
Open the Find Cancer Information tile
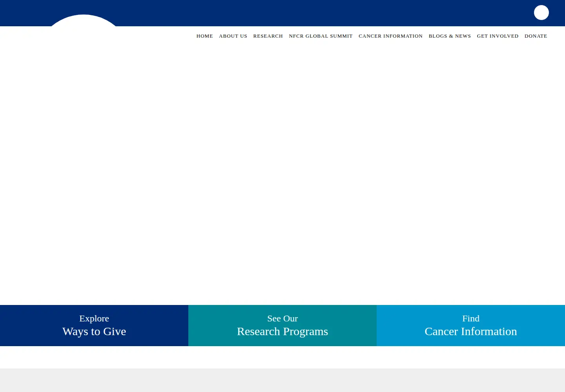coord(471,325)
